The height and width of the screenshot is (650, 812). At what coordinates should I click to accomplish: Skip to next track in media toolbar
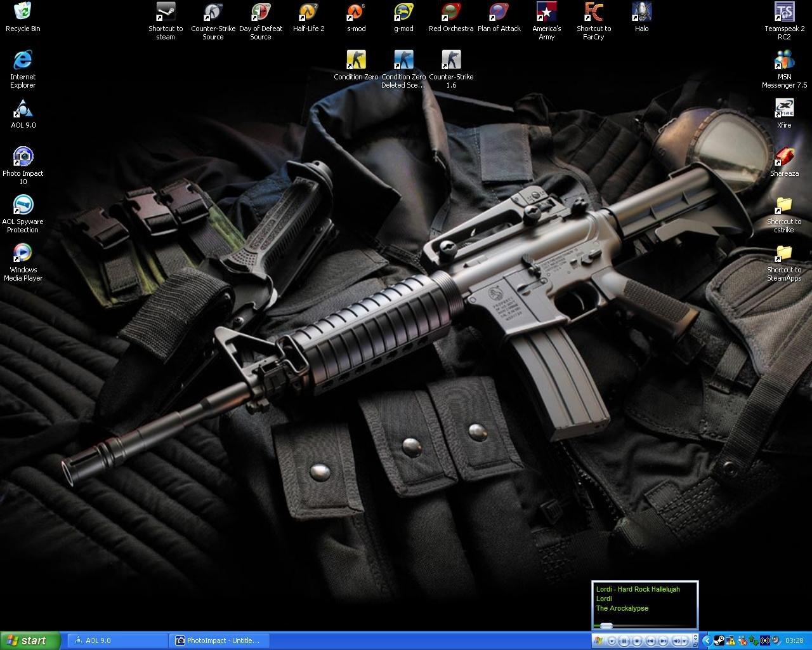[663, 641]
